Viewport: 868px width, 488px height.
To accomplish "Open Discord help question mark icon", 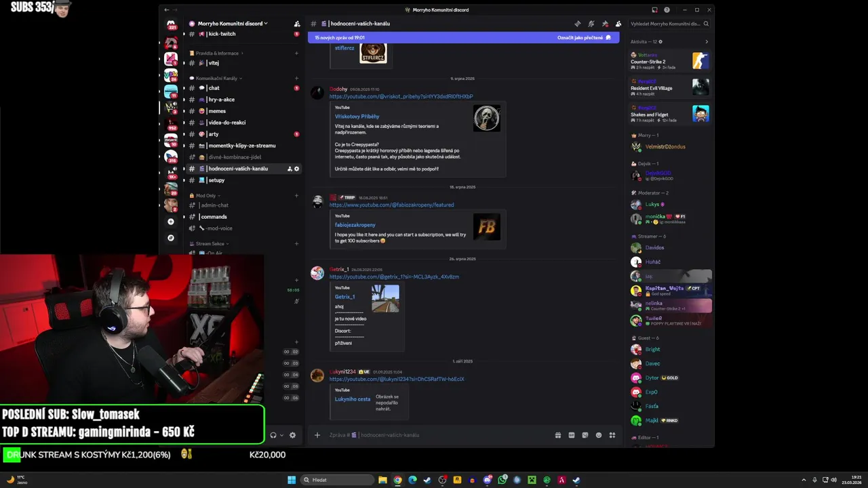I will pos(667,10).
